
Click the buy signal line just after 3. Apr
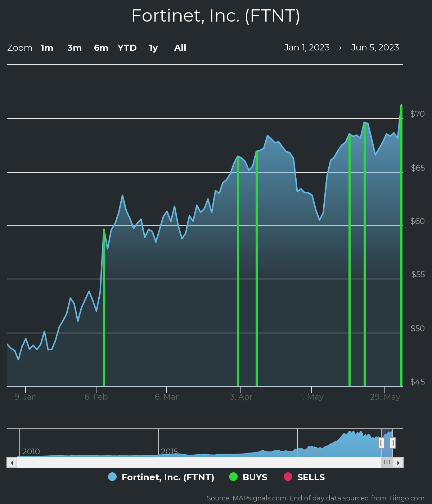point(257,269)
